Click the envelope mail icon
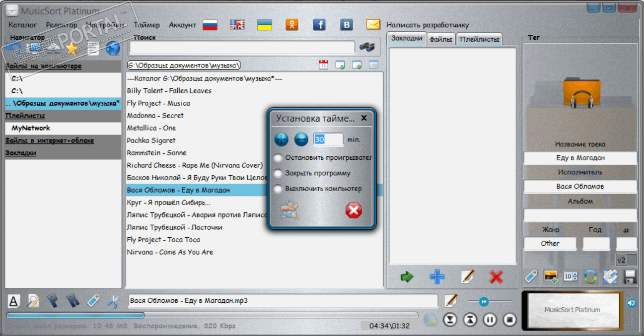644x336 pixels. 373,25
